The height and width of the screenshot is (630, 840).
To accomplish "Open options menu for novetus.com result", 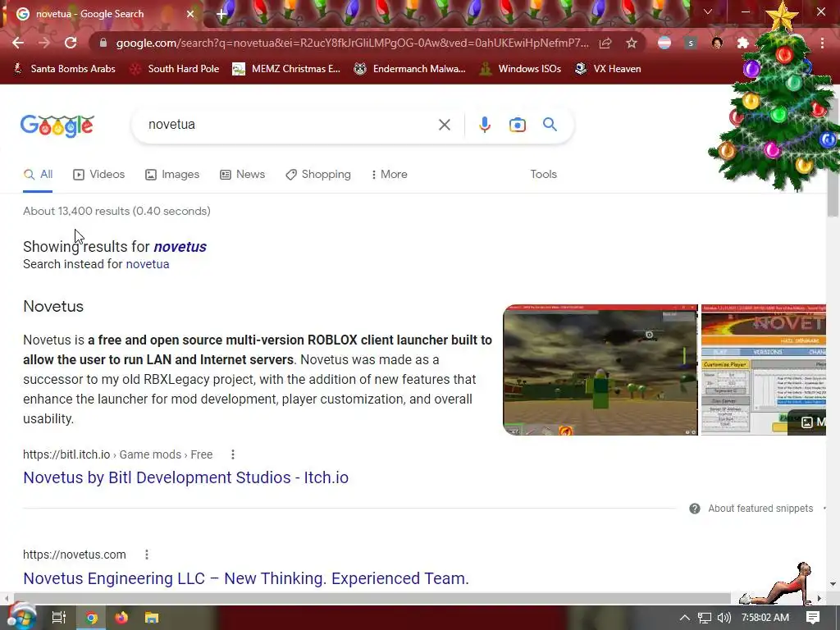I will coord(146,555).
